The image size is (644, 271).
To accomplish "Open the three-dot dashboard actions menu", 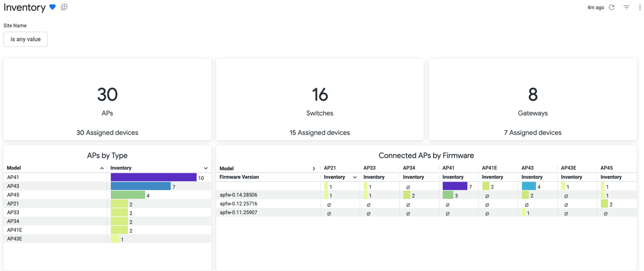I will coord(640,8).
